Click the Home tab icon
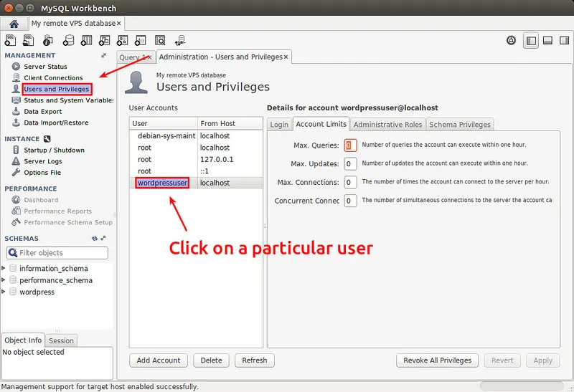 14,24
